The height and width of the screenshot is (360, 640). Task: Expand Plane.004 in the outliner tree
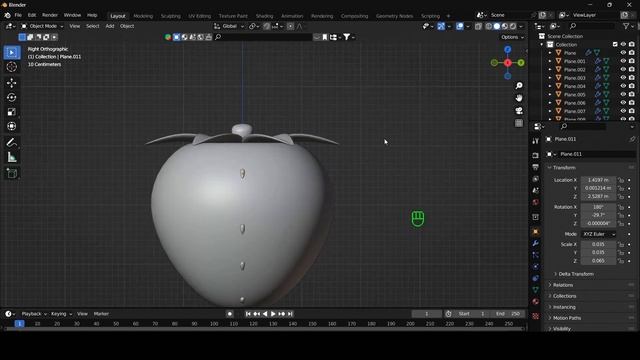click(550, 86)
